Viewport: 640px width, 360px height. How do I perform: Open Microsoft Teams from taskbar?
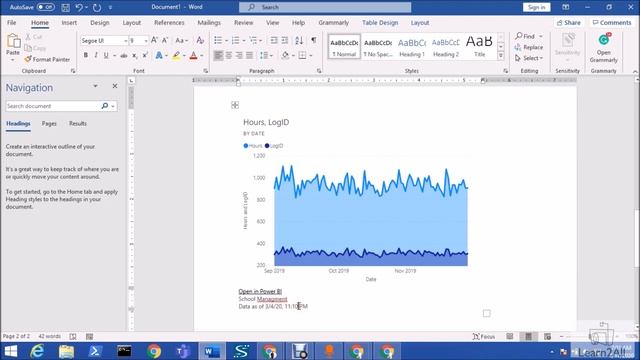(183, 351)
